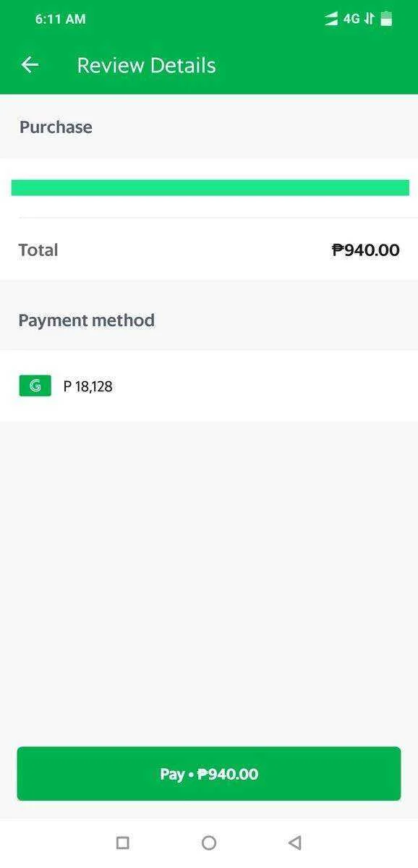
Task: Tap the Review Details title
Action: (147, 65)
